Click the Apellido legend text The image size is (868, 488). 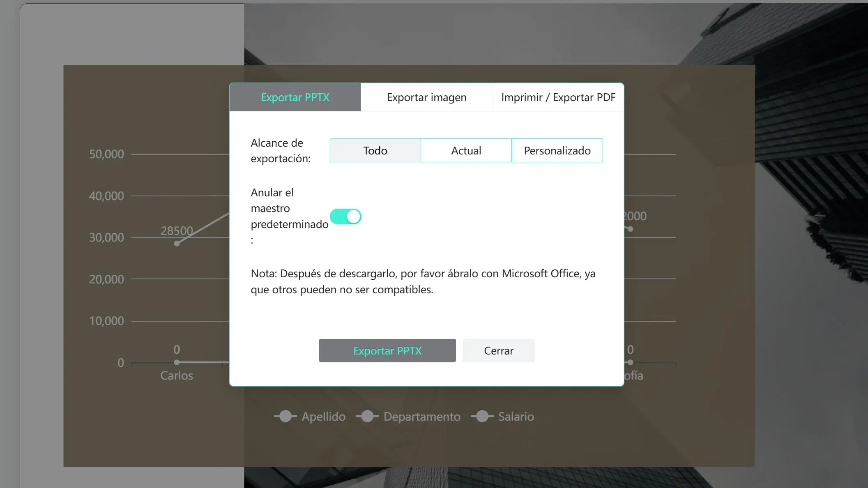tap(323, 417)
